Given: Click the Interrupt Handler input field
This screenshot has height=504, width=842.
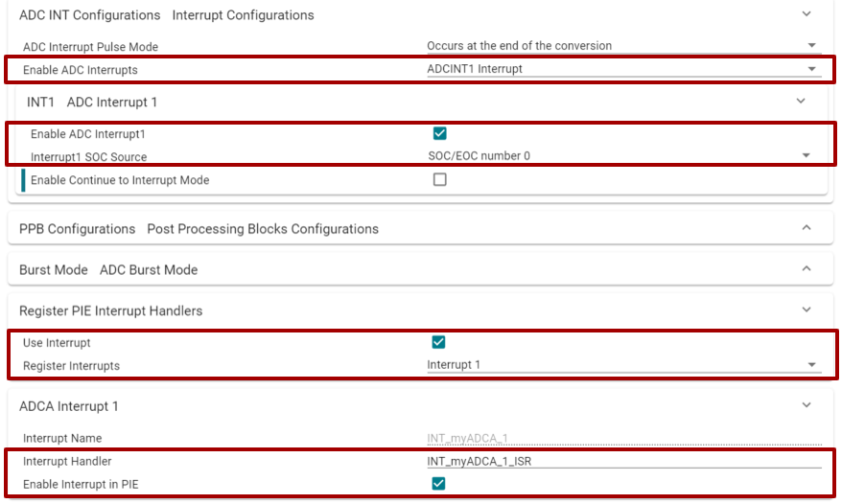Looking at the screenshot, I should [x=622, y=461].
